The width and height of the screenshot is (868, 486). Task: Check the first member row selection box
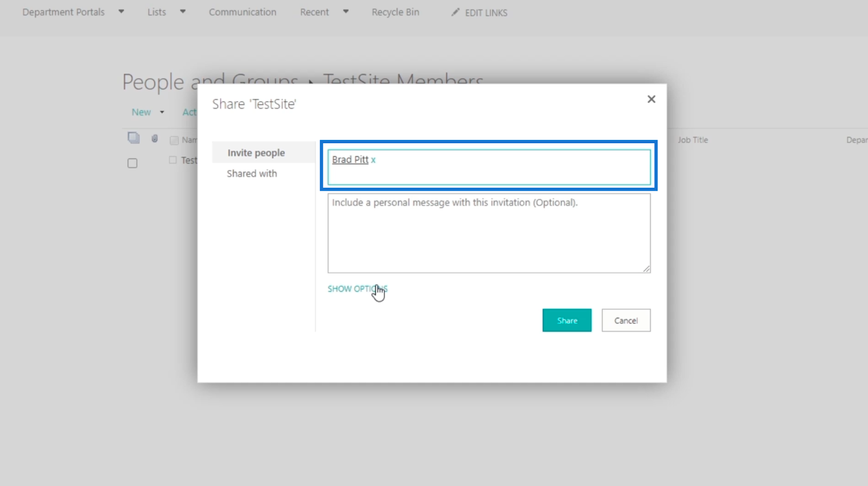(132, 163)
